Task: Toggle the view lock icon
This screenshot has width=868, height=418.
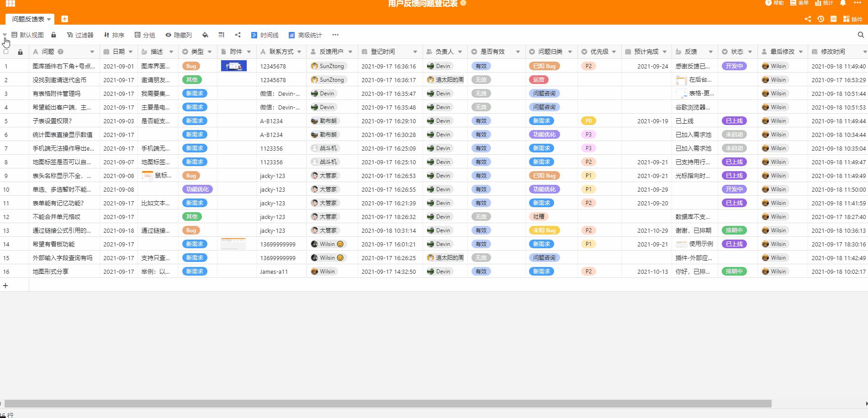Action: (53, 35)
